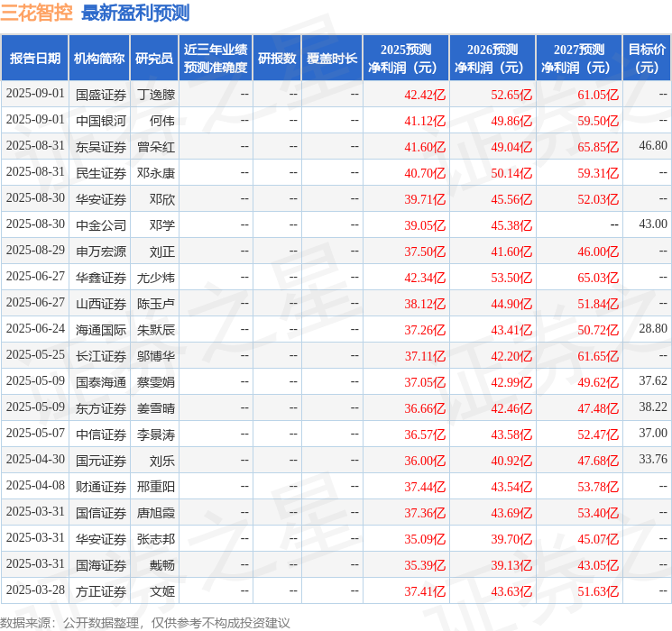
Task: Open the 海通国际 institution entry
Action: point(101,329)
